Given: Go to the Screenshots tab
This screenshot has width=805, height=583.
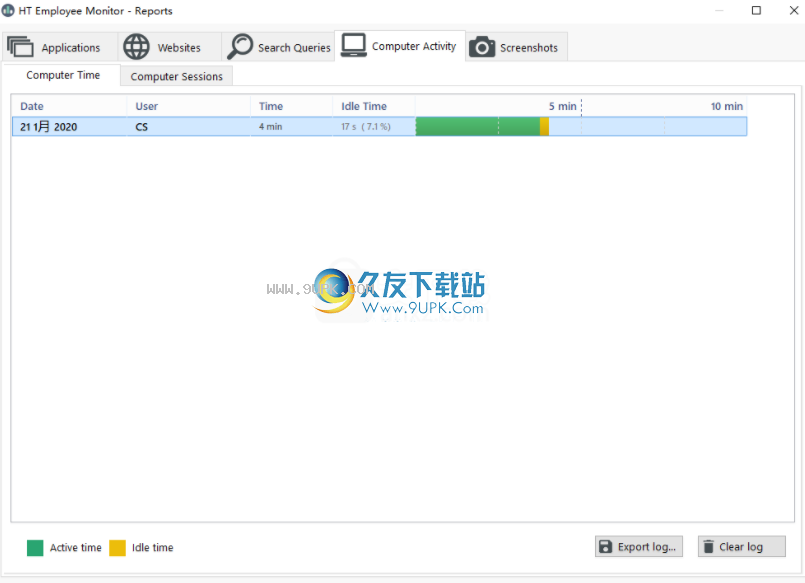Looking at the screenshot, I should point(516,47).
